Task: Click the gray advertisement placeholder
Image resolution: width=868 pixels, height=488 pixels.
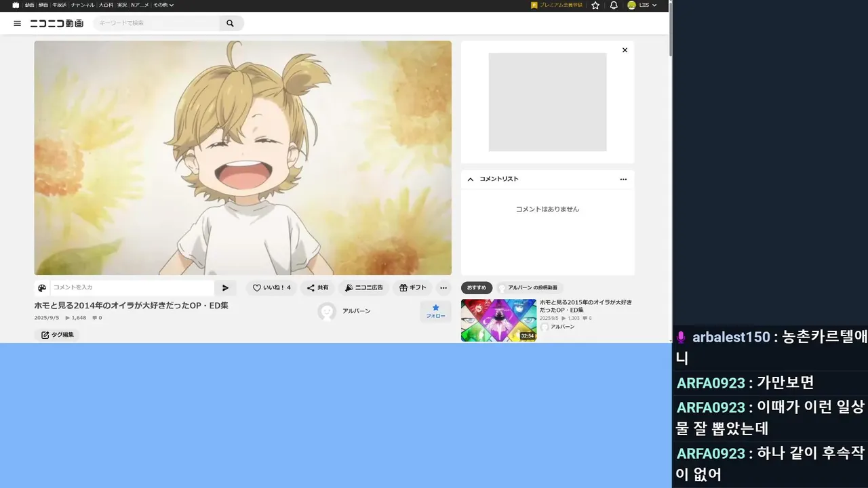Action: 547,102
